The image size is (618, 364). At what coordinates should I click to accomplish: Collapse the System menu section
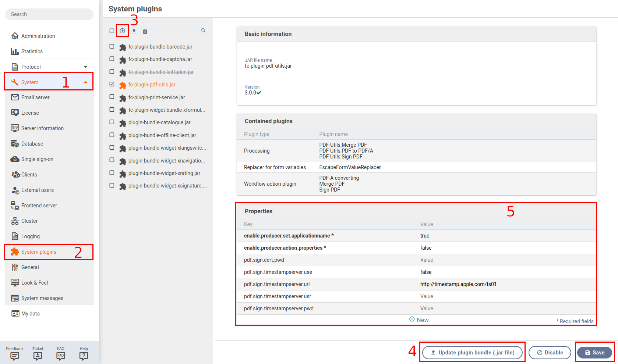coord(85,82)
